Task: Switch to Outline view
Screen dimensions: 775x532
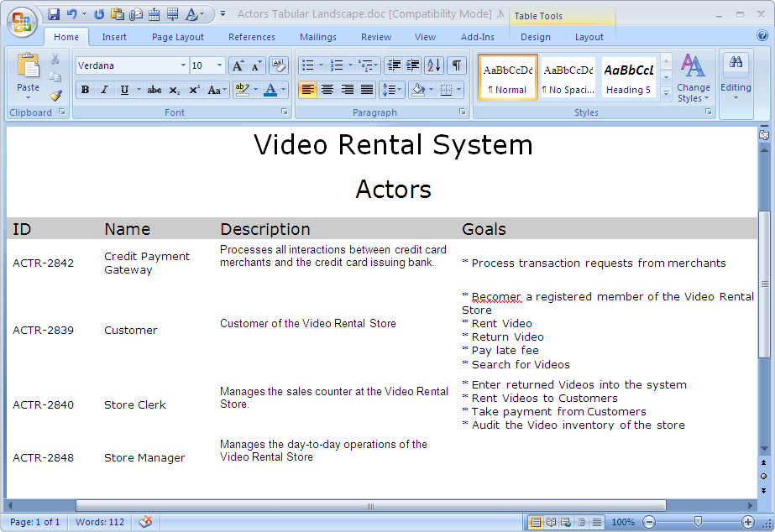Action: click(582, 522)
